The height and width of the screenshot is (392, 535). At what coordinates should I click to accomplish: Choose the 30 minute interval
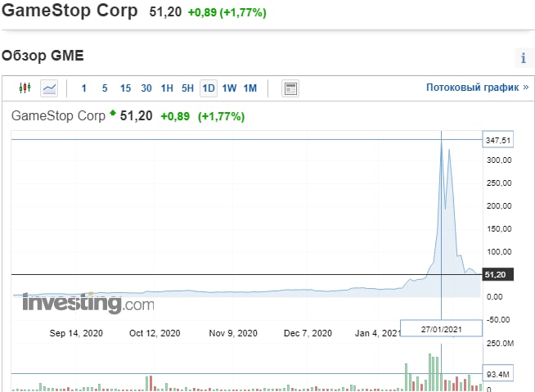click(x=146, y=88)
